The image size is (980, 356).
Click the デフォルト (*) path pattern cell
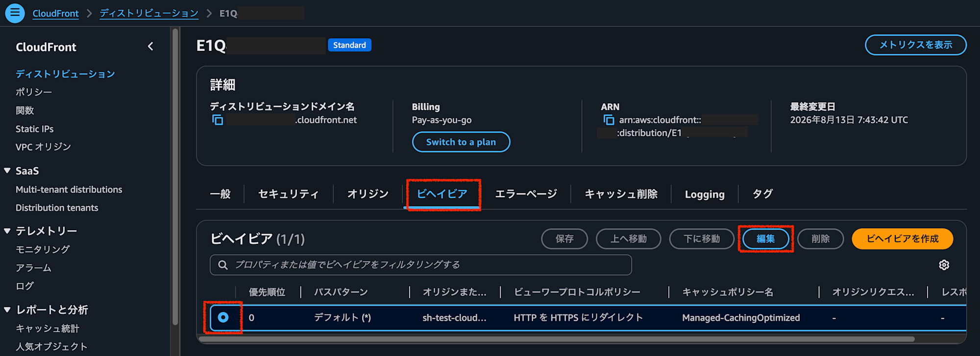(x=343, y=318)
